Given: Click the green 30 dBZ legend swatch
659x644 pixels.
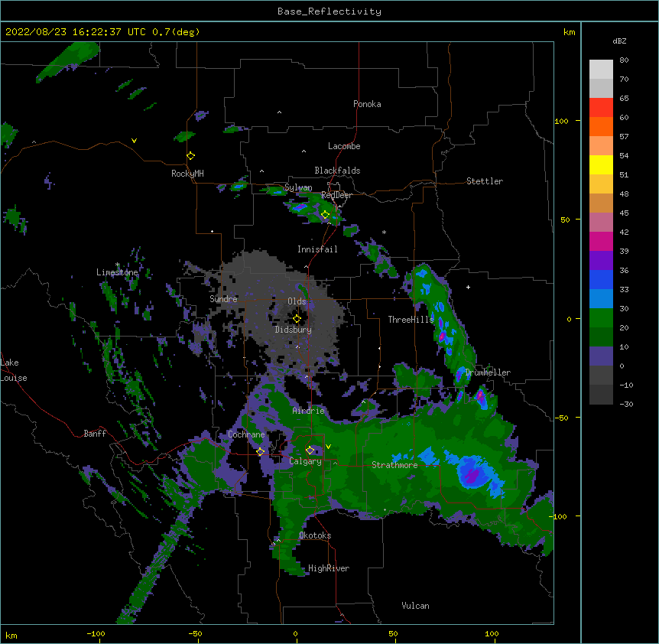Looking at the screenshot, I should click(601, 318).
